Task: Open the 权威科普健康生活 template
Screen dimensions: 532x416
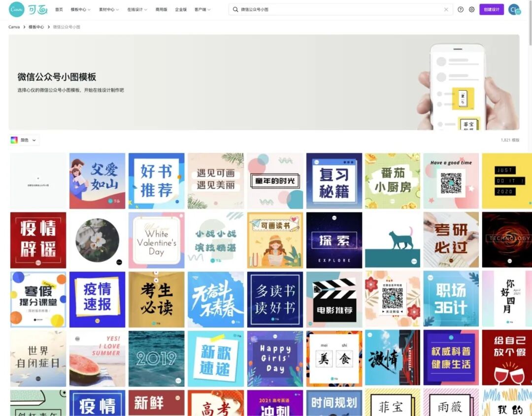Action: 451,357
